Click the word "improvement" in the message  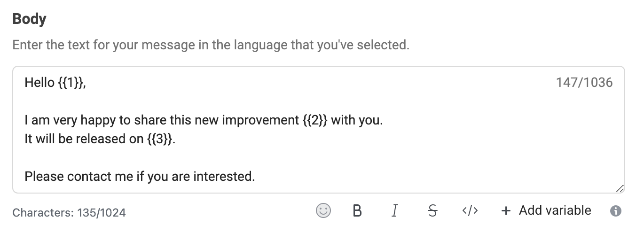(260, 120)
